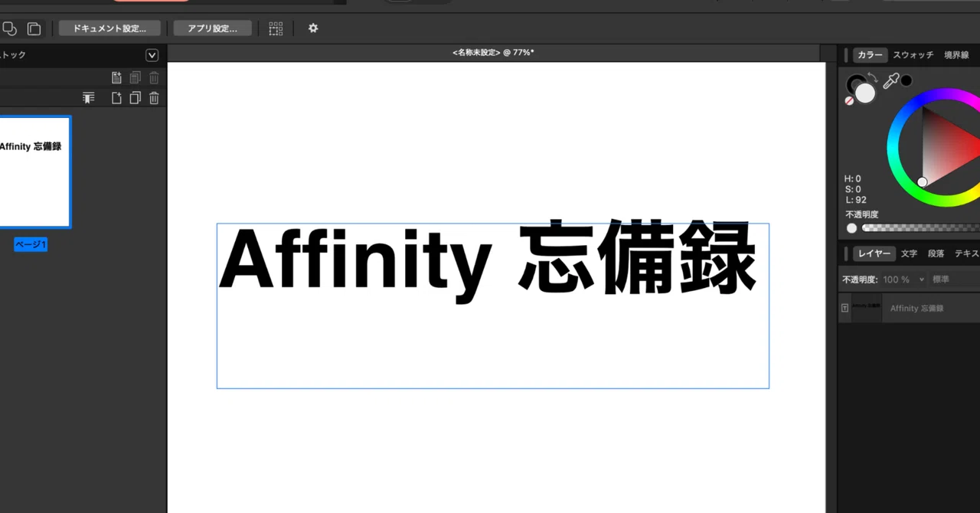Open the 標準 blend mode dropdown
Screen dimensions: 980x513
coord(954,279)
